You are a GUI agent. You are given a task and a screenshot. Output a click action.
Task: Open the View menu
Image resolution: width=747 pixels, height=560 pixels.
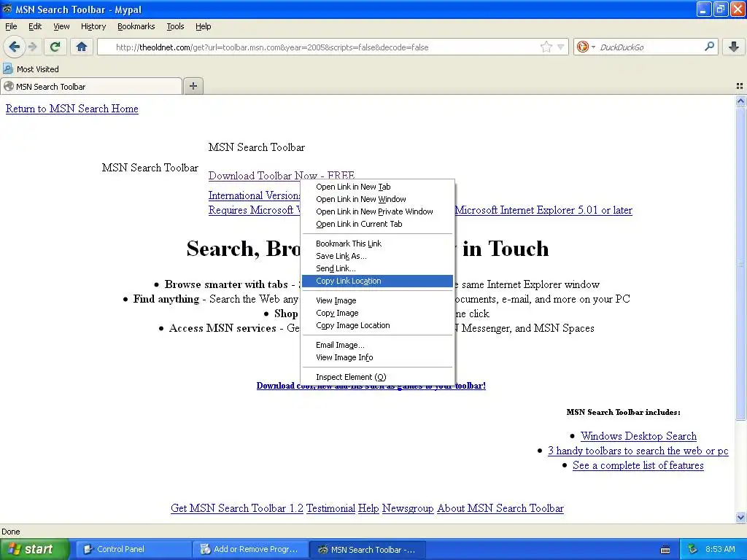(61, 26)
